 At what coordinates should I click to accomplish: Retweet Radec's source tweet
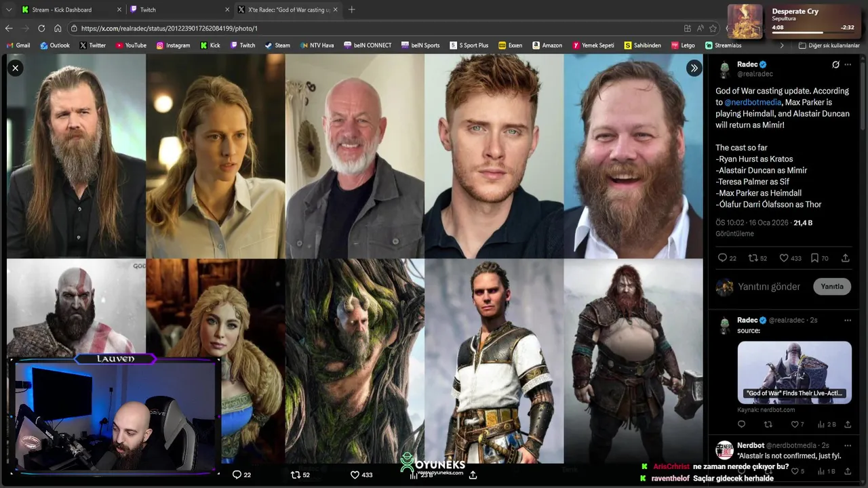tap(768, 424)
